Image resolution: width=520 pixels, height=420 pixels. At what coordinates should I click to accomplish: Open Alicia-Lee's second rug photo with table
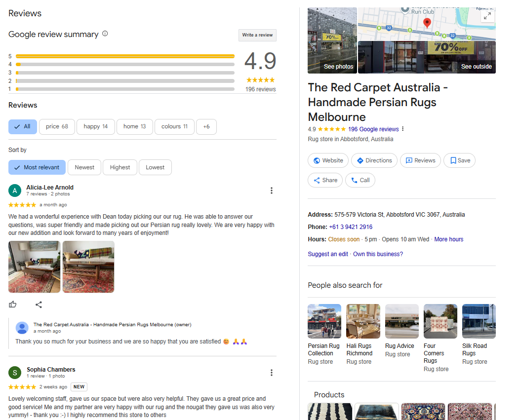point(88,267)
